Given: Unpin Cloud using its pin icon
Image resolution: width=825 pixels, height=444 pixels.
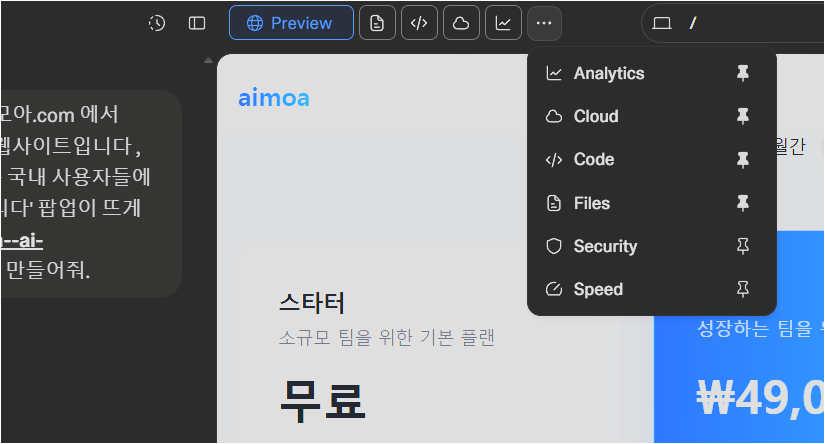Looking at the screenshot, I should 742,116.
